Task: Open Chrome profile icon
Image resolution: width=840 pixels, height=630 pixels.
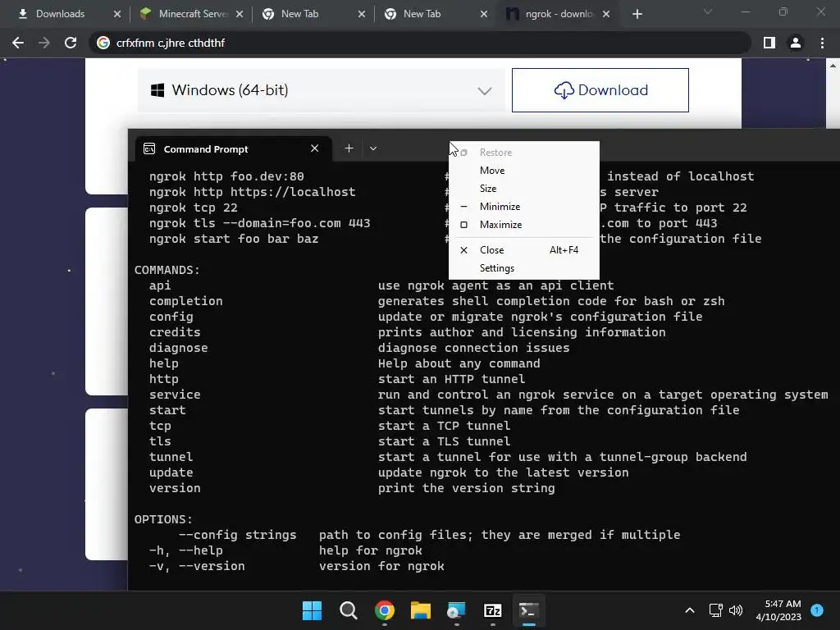Action: pyautogui.click(x=796, y=43)
